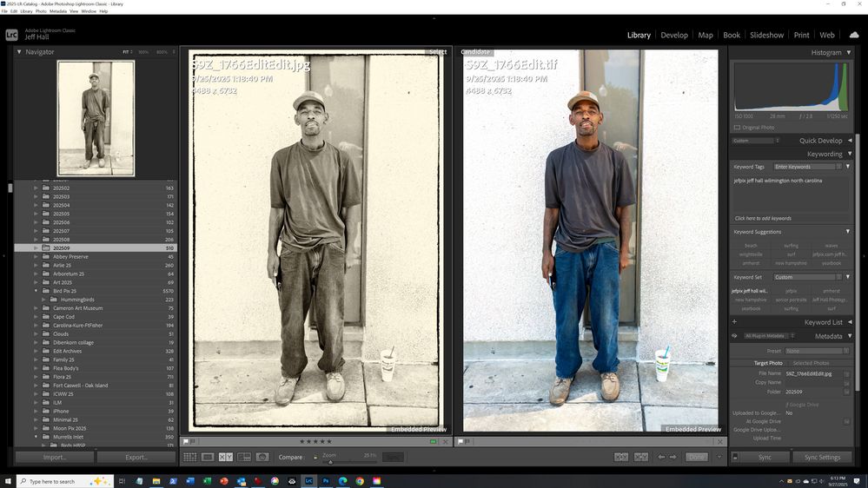Deselect the Select photo with X
This screenshot has height=488, width=868.
[445, 441]
